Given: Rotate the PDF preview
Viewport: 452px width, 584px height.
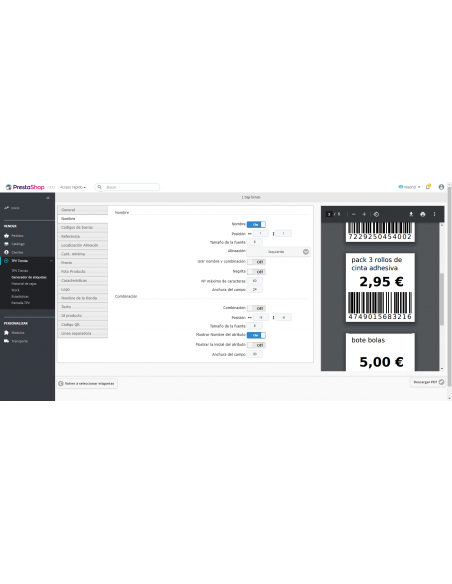Looking at the screenshot, I should point(376,214).
